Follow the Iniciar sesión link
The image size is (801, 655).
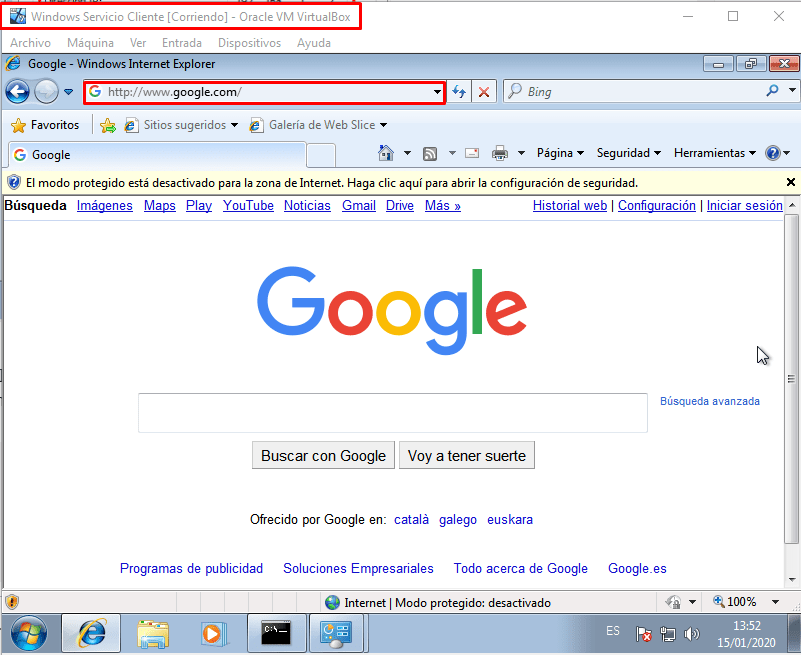744,206
